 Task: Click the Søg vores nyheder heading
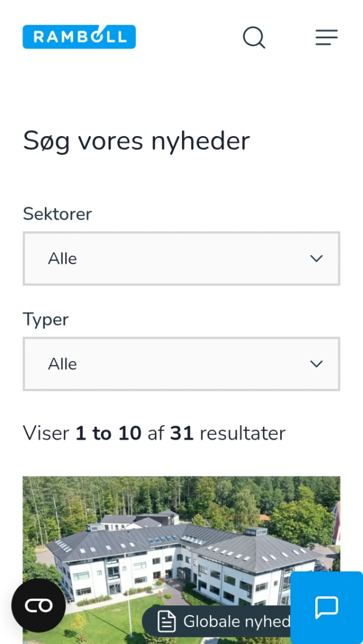[x=137, y=141]
